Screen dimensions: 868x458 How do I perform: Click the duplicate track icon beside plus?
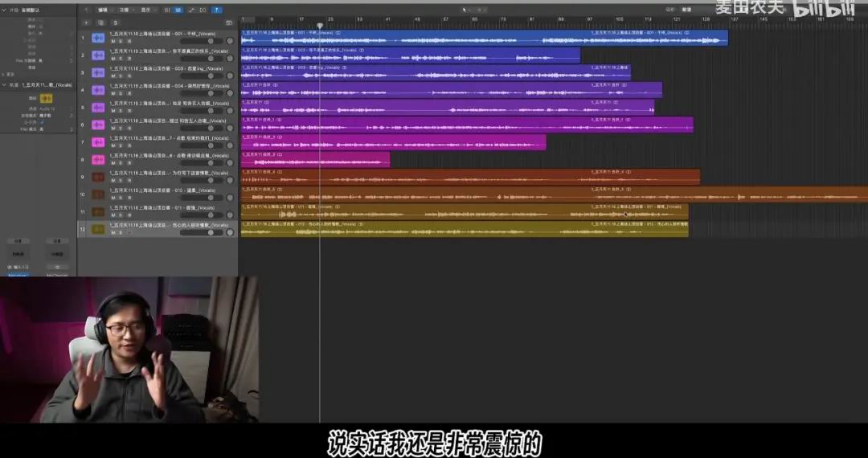point(100,22)
